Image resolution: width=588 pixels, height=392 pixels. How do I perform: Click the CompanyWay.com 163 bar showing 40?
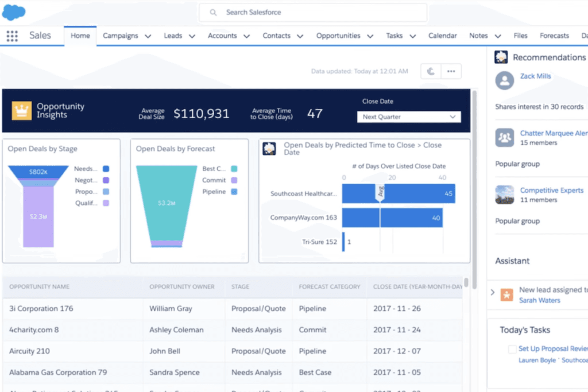(392, 218)
